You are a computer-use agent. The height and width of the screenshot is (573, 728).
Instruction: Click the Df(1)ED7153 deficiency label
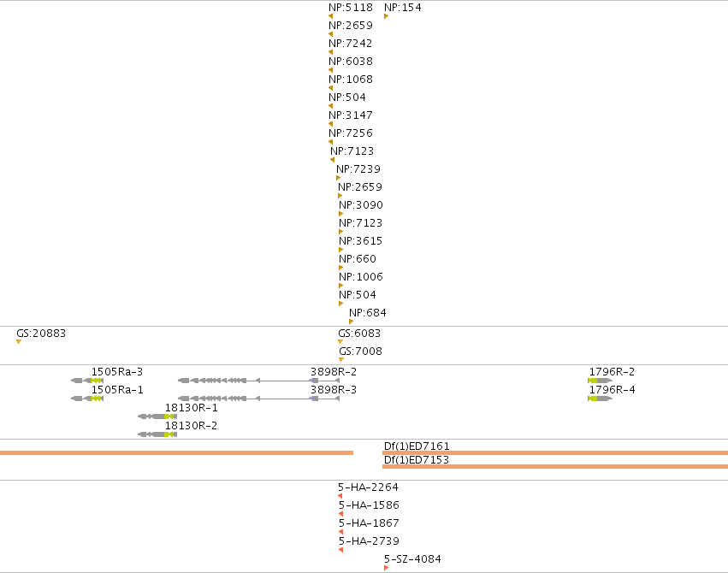point(417,460)
